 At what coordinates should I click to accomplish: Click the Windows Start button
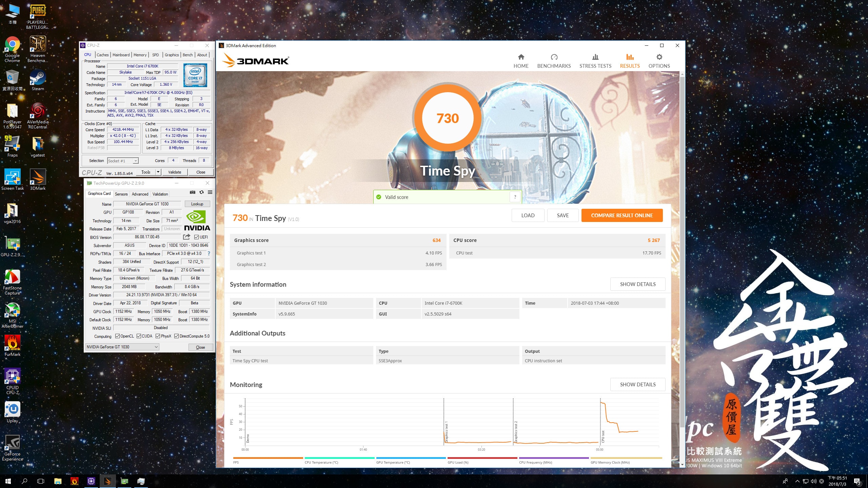[x=8, y=481]
